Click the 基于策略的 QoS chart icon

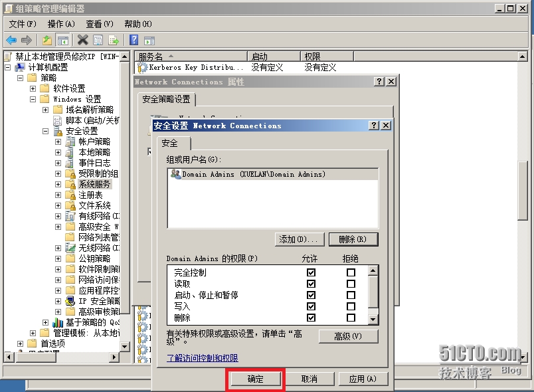click(x=58, y=322)
